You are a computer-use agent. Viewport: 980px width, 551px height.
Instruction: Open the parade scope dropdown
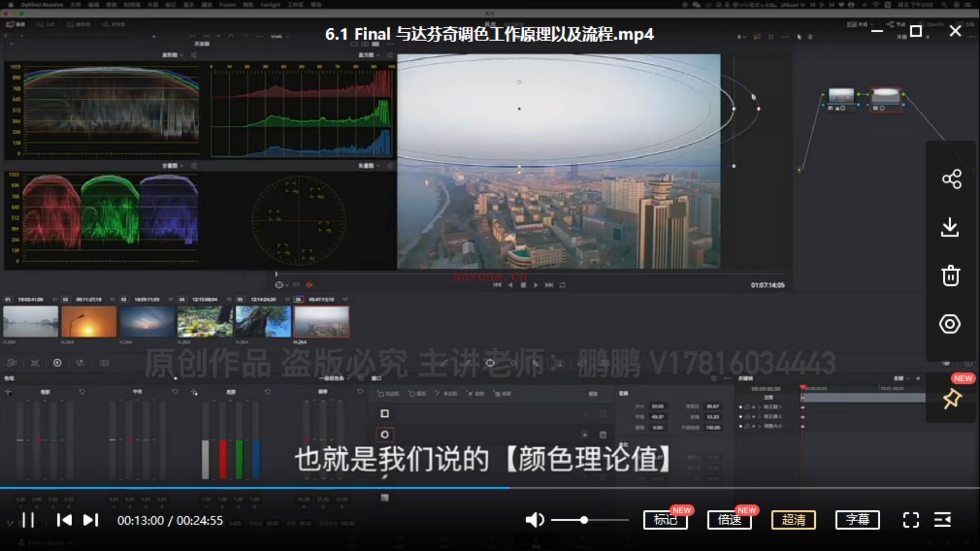173,166
